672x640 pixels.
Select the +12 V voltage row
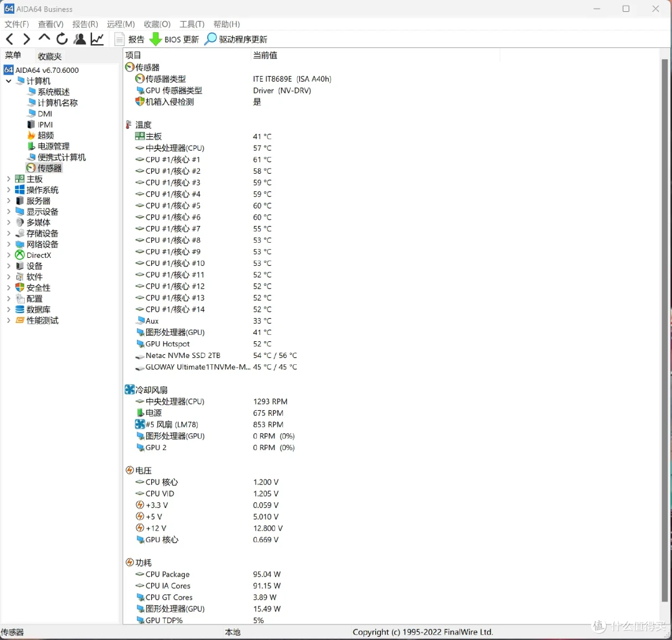[x=208, y=528]
